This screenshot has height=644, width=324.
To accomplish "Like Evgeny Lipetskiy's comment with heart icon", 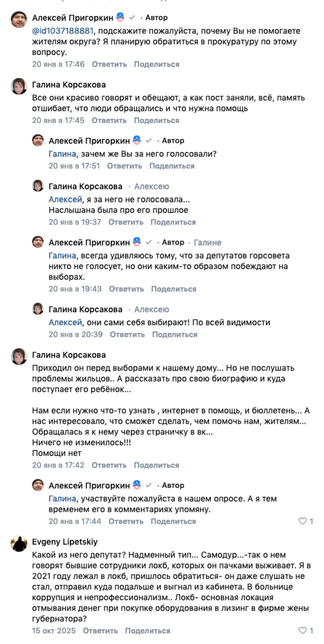I will pyautogui.click(x=302, y=630).
